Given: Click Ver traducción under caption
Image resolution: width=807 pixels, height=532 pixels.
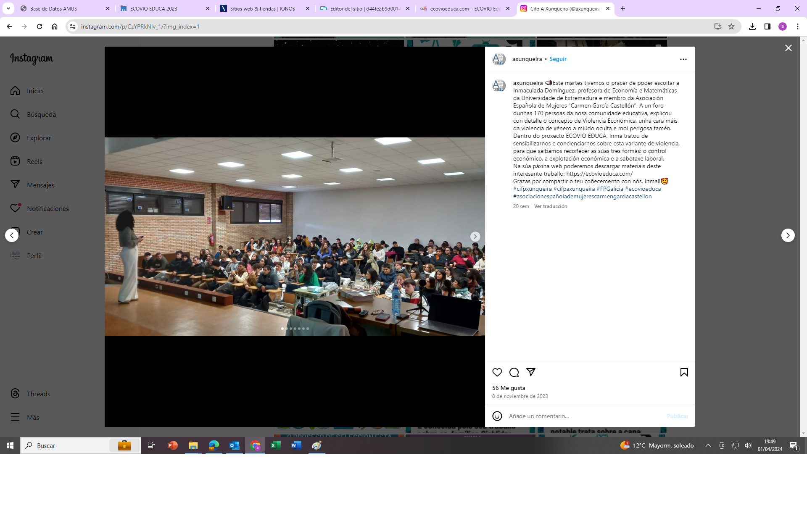Looking at the screenshot, I should [550, 206].
